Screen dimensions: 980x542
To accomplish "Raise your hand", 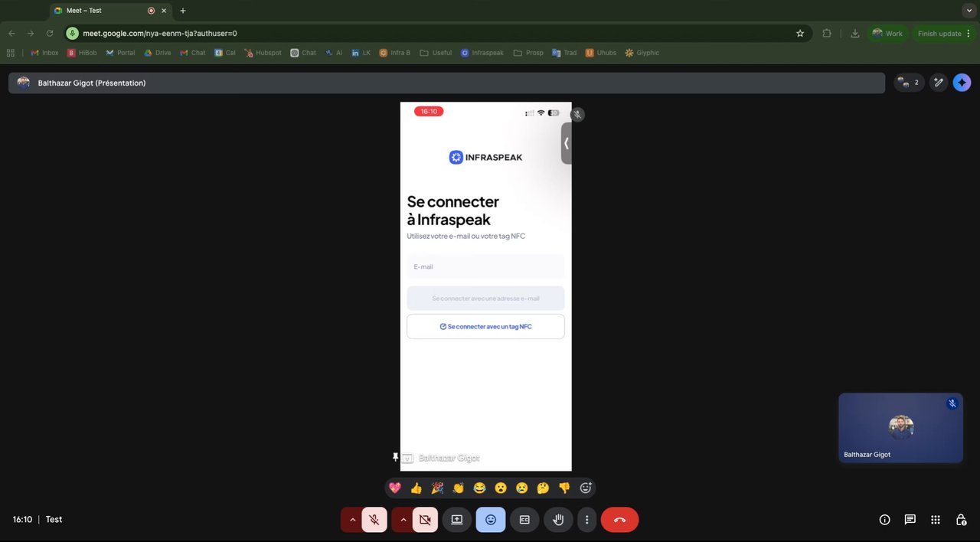I will [x=558, y=519].
